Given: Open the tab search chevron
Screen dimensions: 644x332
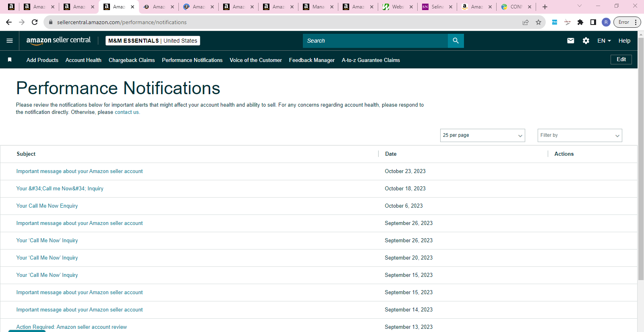Looking at the screenshot, I should coord(580,6).
